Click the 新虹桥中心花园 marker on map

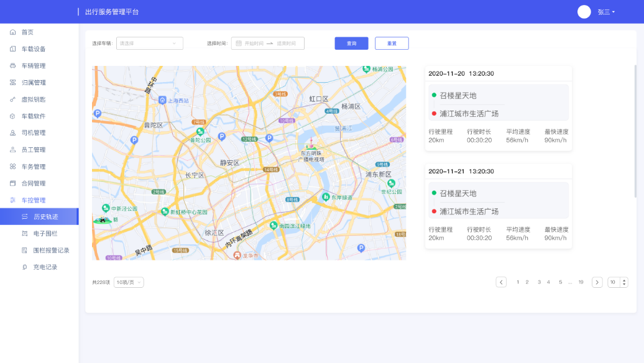(165, 211)
